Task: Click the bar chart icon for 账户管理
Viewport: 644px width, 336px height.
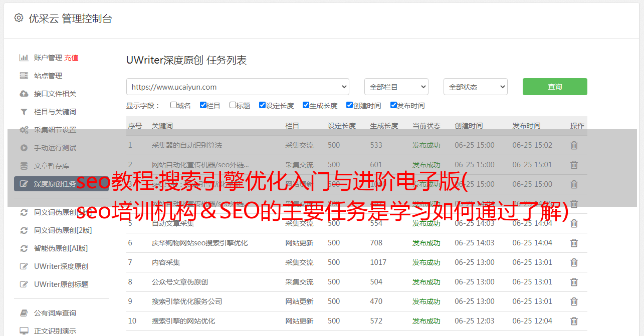Action: (x=24, y=58)
